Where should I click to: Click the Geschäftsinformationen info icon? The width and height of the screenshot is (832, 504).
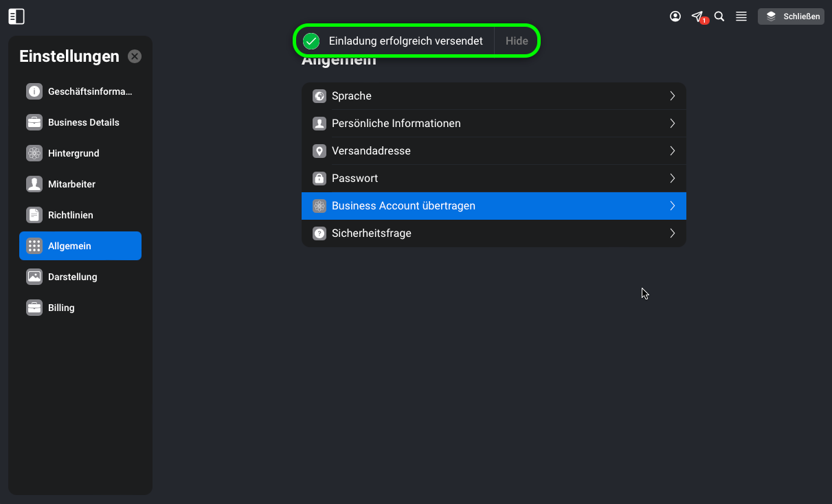34,91
